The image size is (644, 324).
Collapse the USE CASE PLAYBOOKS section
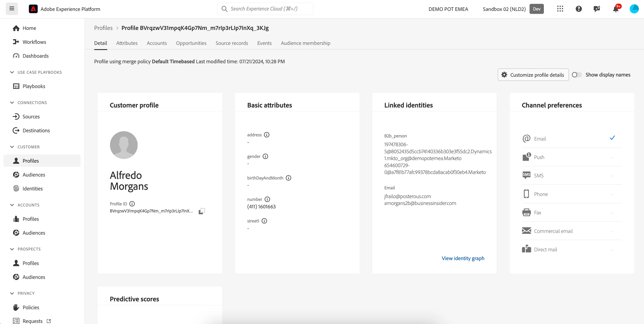click(12, 72)
